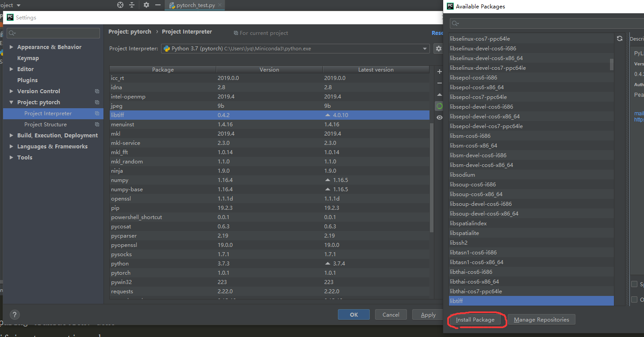Open the interpreter settings gear icon
Screen dimensions: 644x337
click(438, 49)
